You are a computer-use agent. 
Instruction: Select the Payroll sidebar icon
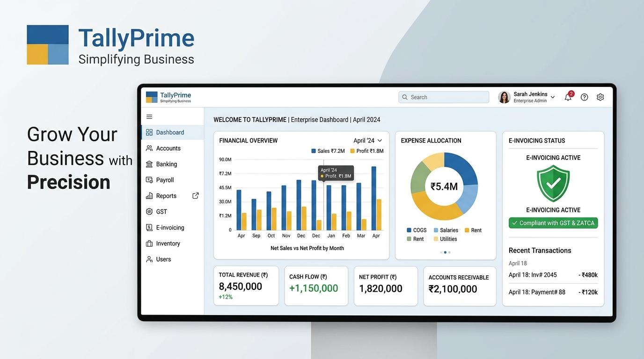149,180
